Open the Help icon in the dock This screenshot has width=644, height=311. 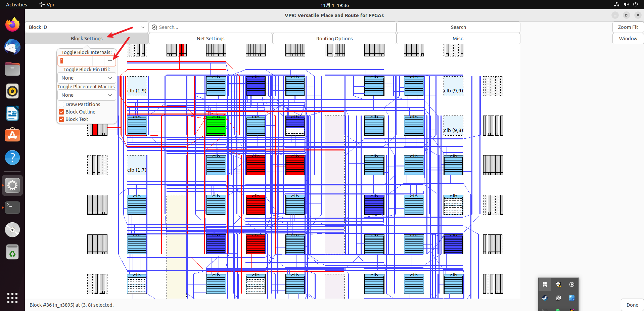12,158
